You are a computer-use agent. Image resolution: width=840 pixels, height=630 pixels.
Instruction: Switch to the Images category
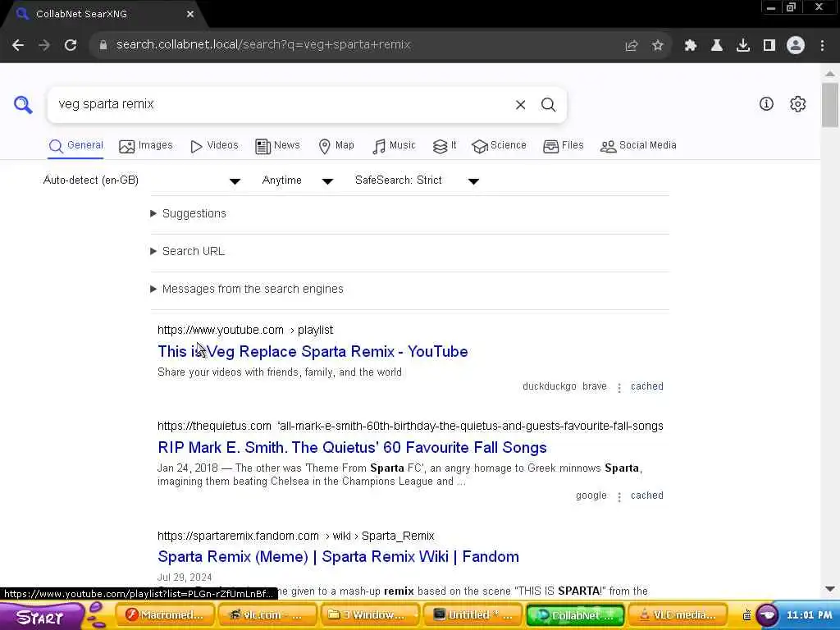[x=146, y=146]
